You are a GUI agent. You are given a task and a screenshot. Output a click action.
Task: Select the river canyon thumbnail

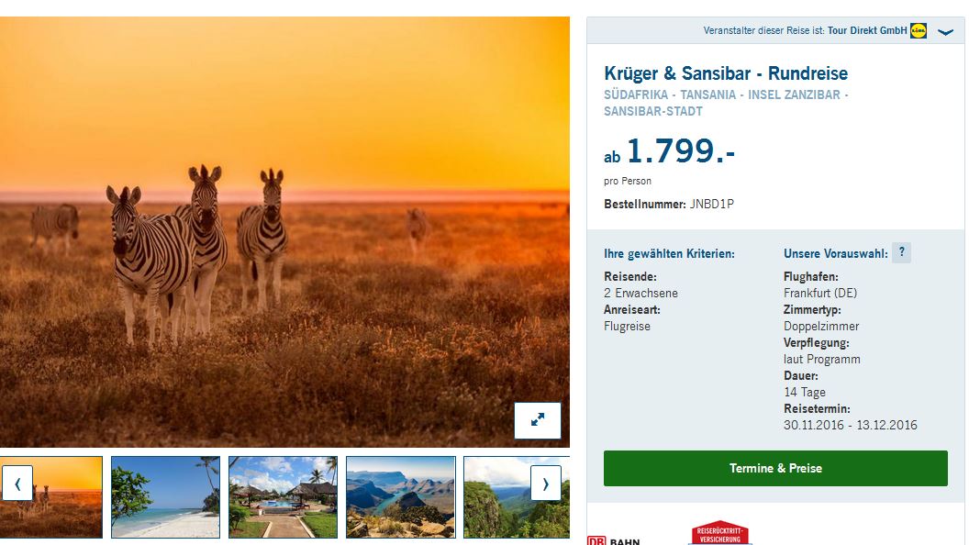click(401, 497)
